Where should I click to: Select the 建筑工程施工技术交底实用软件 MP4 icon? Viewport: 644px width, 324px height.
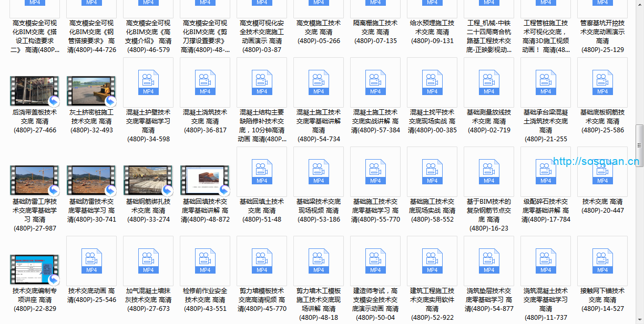432,260
